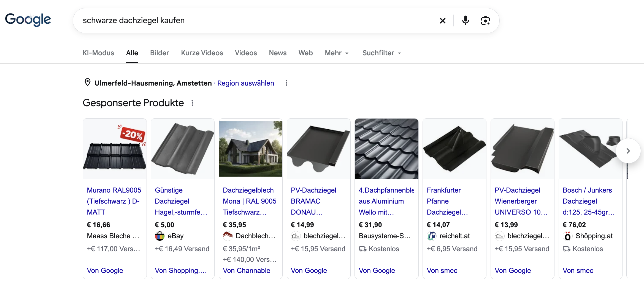Viewport: 644px width, 285px height.
Task: Open Frankfurter Pfanne Dachziegel link
Action: 447,201
